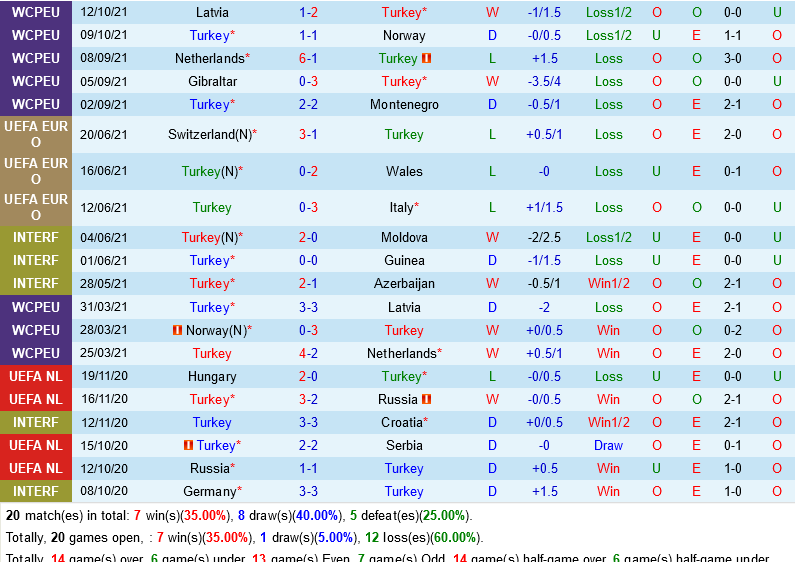Click the D result in the Montenegro row

[492, 104]
